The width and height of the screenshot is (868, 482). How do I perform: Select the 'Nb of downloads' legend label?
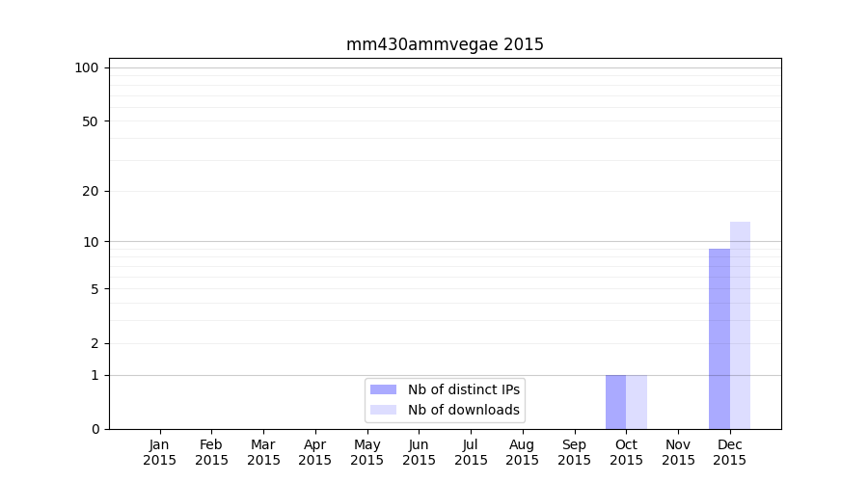463,410
